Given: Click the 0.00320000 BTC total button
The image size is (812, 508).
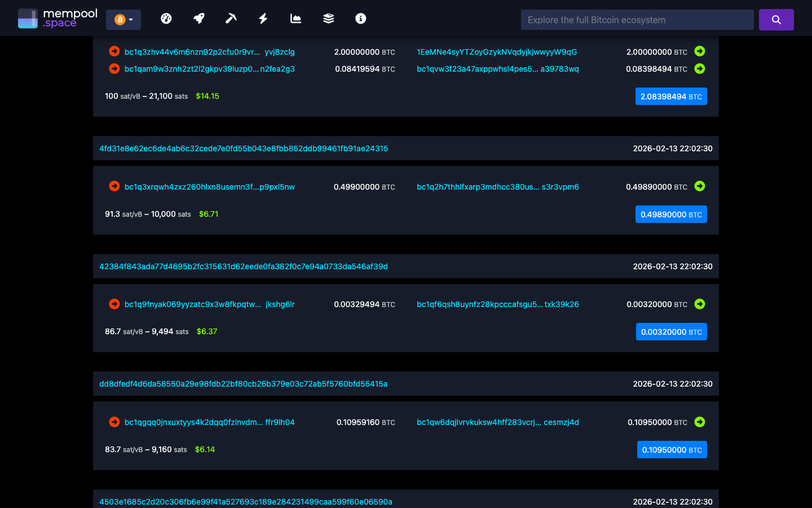Looking at the screenshot, I should pos(671,331).
